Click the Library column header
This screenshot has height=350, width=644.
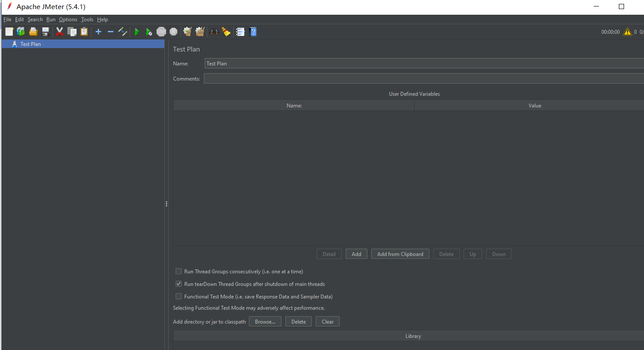pos(409,336)
